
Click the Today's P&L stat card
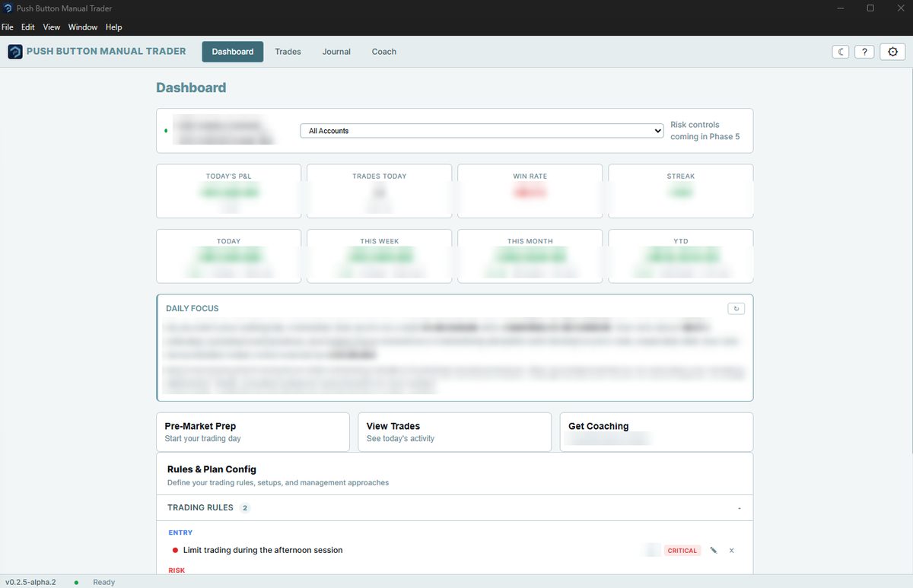point(228,191)
